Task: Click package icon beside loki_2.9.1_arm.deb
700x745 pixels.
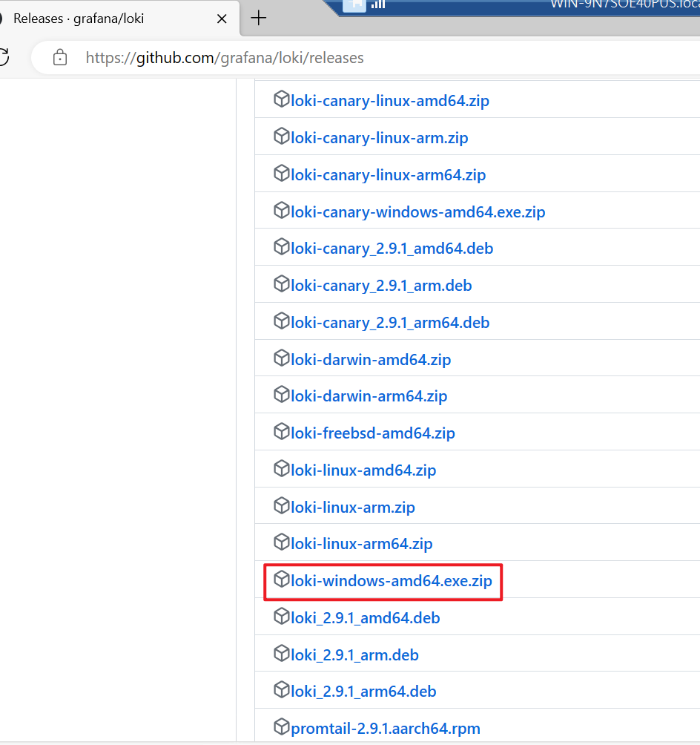Action: [x=282, y=654]
